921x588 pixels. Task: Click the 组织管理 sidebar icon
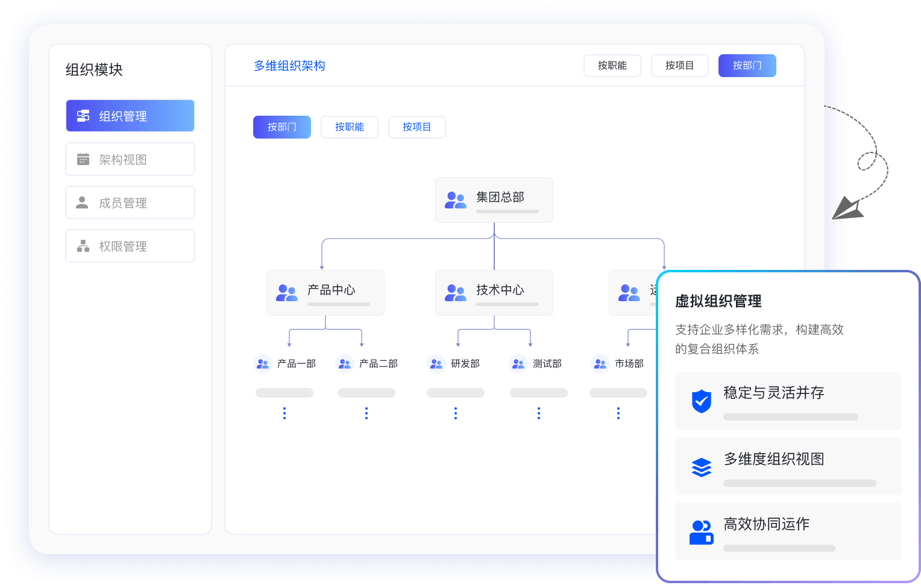(83, 116)
